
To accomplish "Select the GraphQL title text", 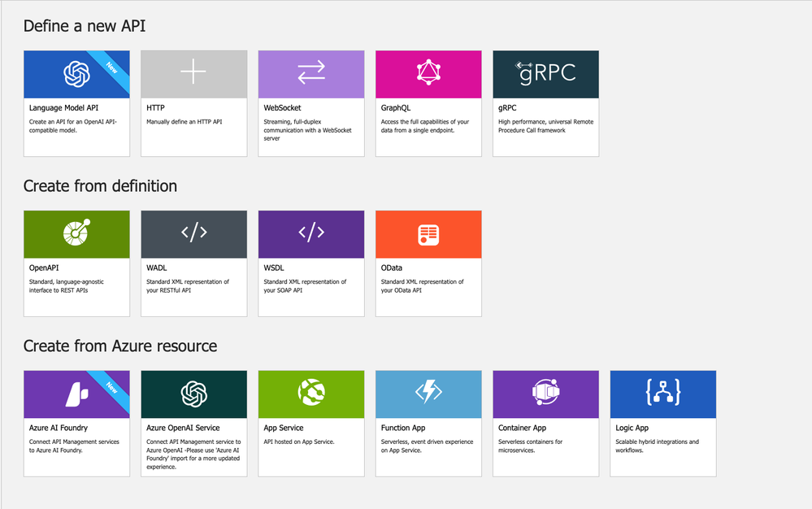I will coord(396,107).
